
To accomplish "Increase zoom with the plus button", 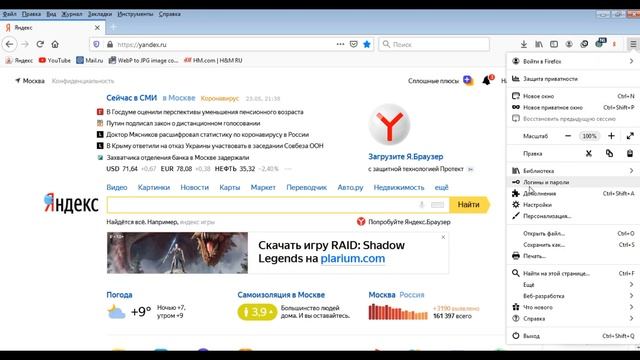I will [x=611, y=136].
